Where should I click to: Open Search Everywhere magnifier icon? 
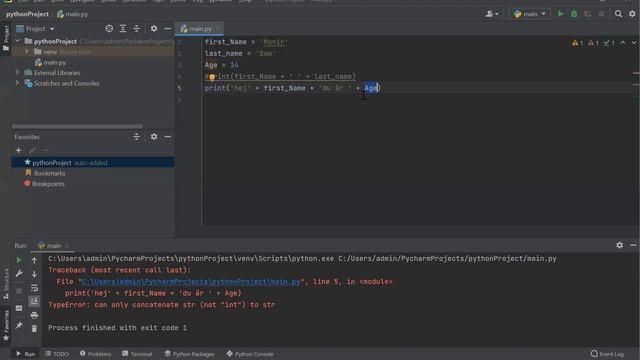pyautogui.click(x=618, y=14)
